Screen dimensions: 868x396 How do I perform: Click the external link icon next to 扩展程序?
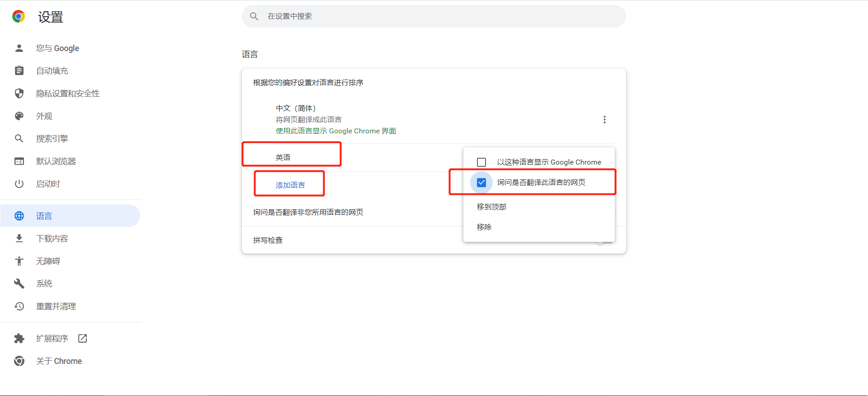(82, 338)
